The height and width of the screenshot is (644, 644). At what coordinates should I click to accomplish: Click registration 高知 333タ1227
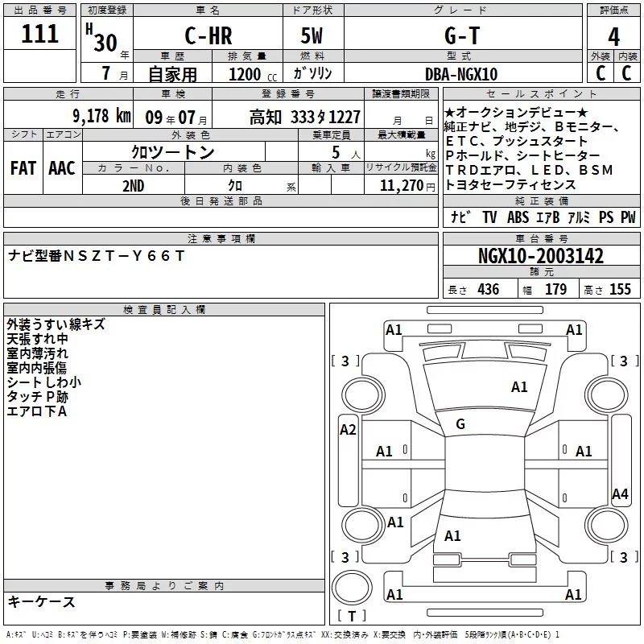coord(305,118)
